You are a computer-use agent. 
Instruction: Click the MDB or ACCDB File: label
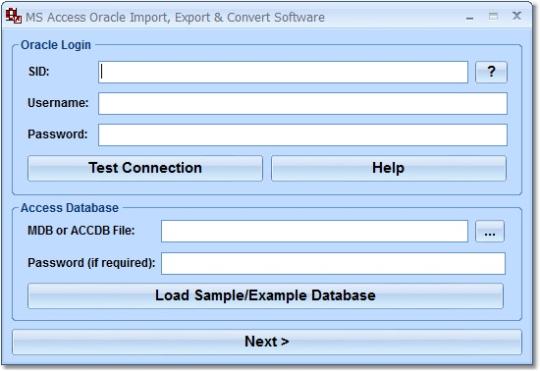pos(81,230)
